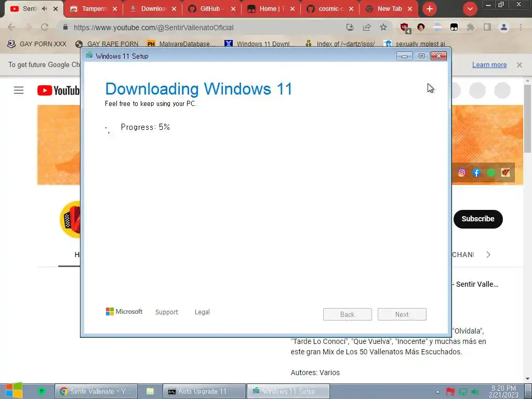Open the File Explorer taskbar folder
The width and height of the screenshot is (532, 399).
click(150, 391)
